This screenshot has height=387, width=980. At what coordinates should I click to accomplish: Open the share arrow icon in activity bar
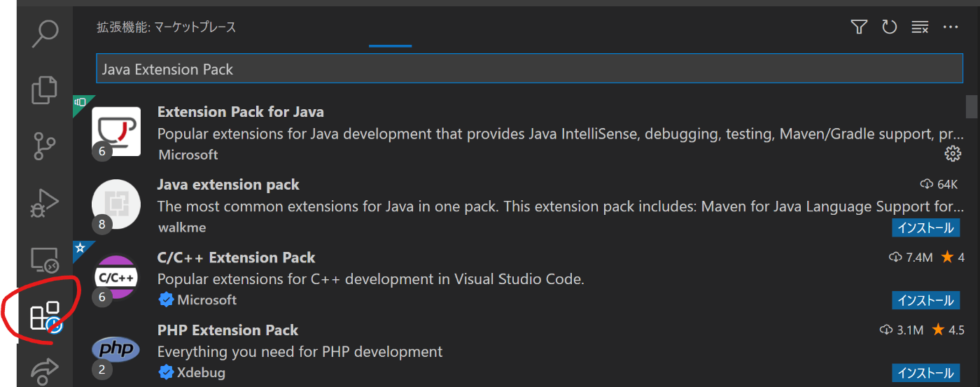point(45,370)
